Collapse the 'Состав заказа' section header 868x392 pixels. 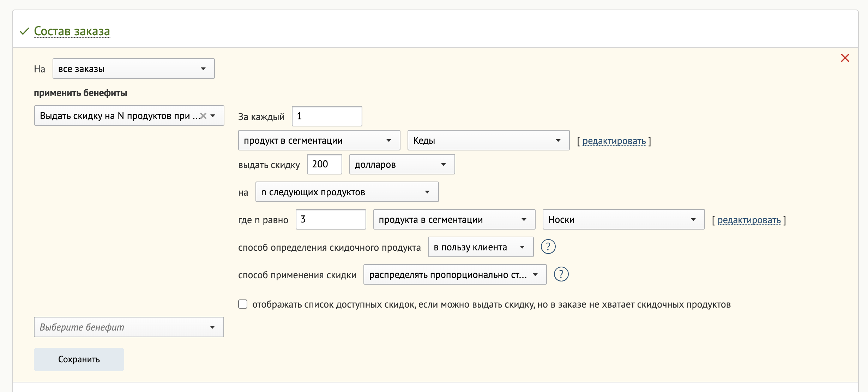(x=72, y=31)
